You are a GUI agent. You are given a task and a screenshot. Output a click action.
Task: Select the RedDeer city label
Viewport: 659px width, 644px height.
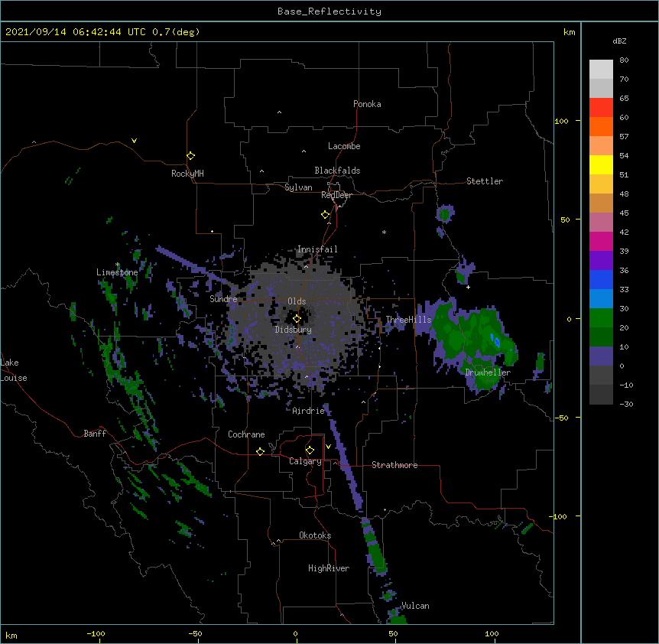point(336,195)
